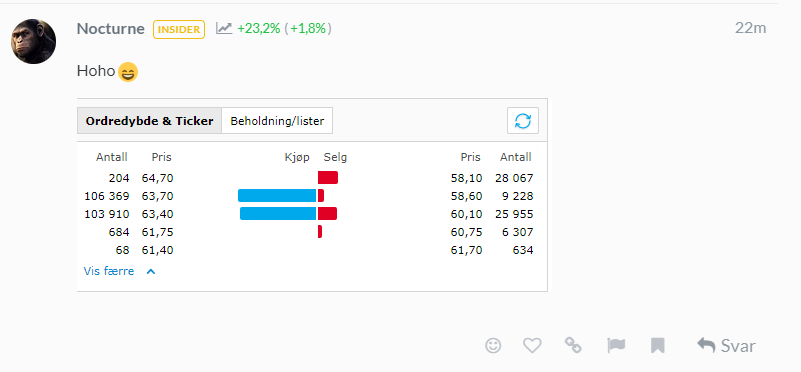This screenshot has height=372, width=801.
Task: Click the refresh order depth icon
Action: [x=523, y=121]
